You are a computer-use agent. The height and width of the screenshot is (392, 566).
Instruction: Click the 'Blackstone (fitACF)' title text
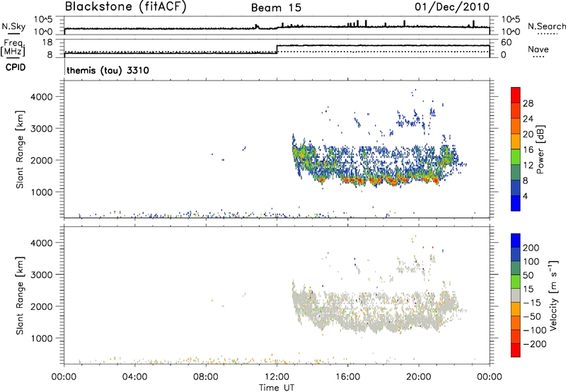[126, 7]
